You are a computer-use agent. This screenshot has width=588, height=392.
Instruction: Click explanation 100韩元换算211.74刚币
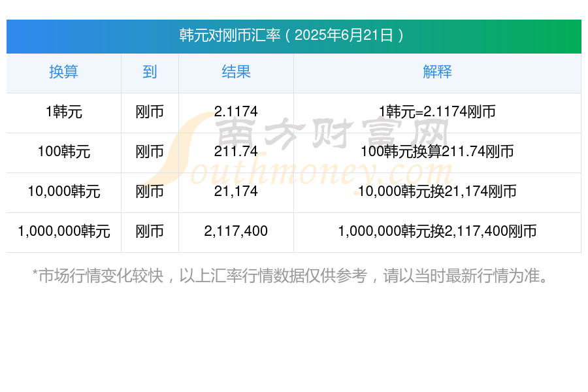[x=437, y=152]
